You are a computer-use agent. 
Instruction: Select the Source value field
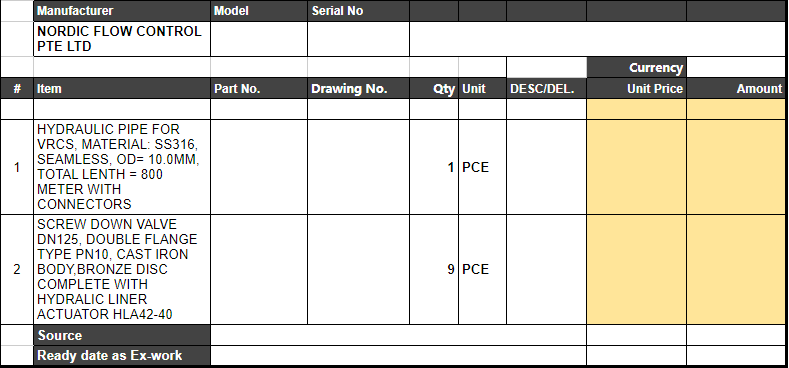(x=398, y=335)
